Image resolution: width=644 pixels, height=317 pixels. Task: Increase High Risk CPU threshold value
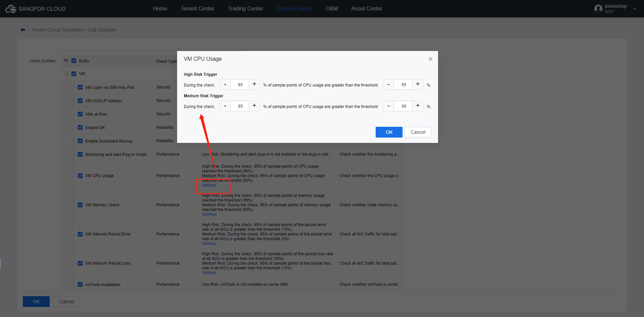pos(418,85)
